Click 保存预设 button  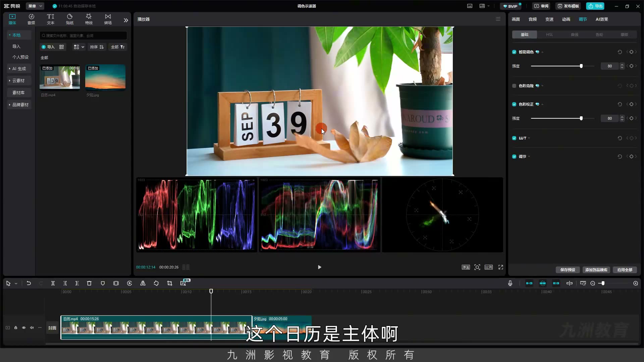(568, 270)
